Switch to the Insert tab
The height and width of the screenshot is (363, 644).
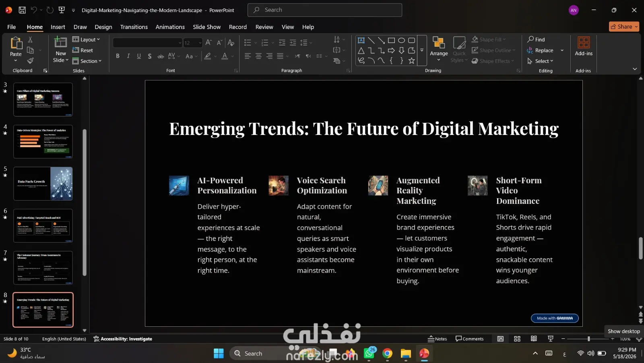(x=58, y=27)
